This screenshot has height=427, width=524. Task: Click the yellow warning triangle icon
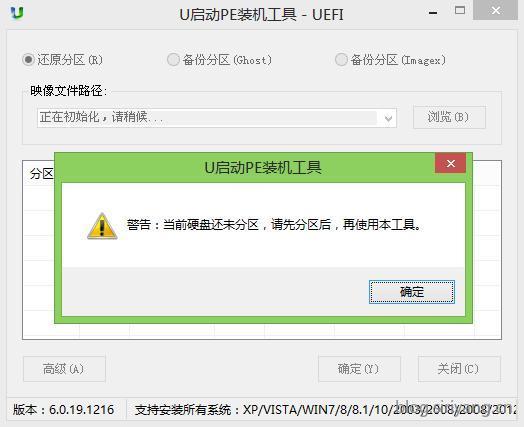click(x=102, y=226)
